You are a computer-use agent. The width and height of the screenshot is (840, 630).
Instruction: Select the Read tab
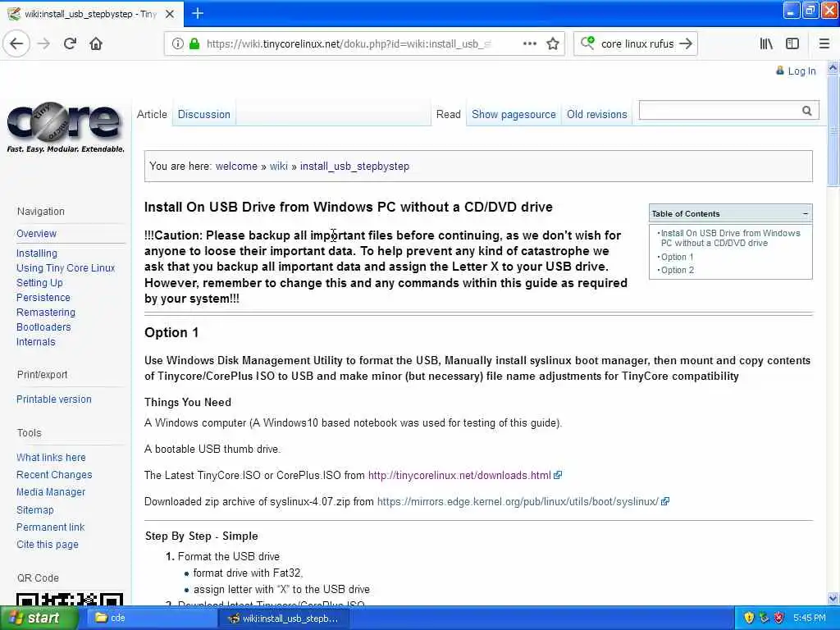[449, 114]
